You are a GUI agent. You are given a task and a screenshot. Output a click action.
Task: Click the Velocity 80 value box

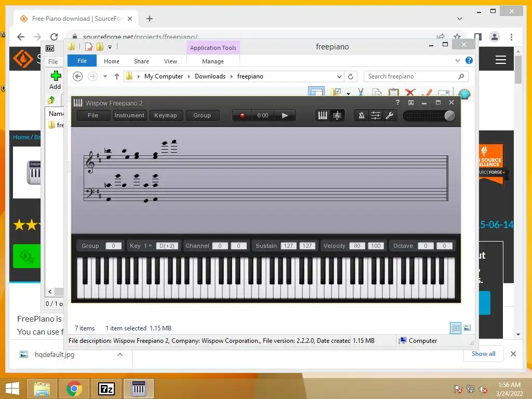point(357,246)
